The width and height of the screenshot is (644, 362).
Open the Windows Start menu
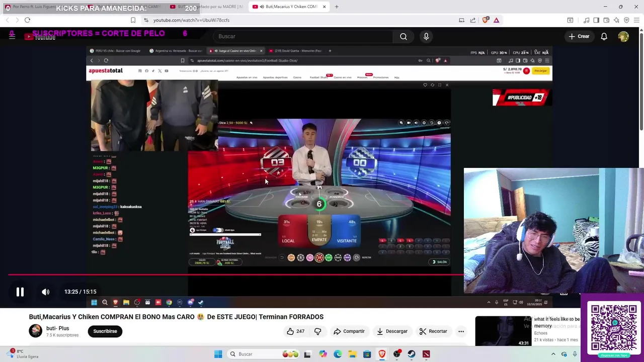pyautogui.click(x=218, y=354)
